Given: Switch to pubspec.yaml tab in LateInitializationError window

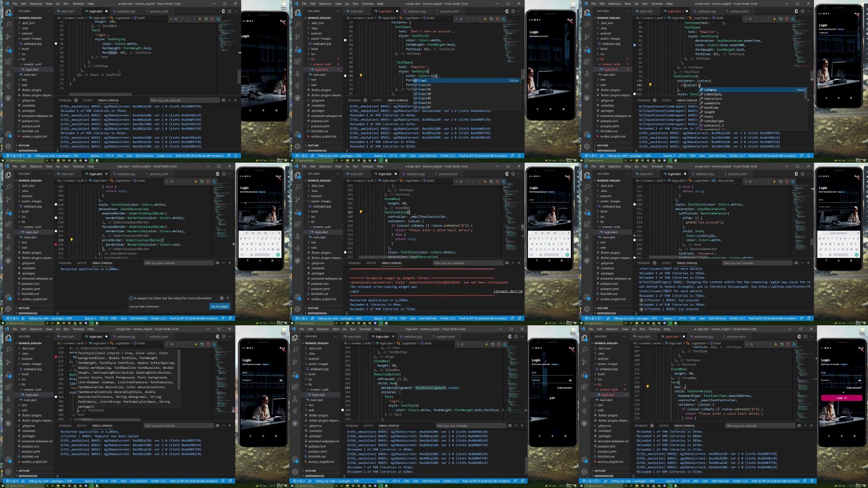Looking at the screenshot, I should 448,174.
